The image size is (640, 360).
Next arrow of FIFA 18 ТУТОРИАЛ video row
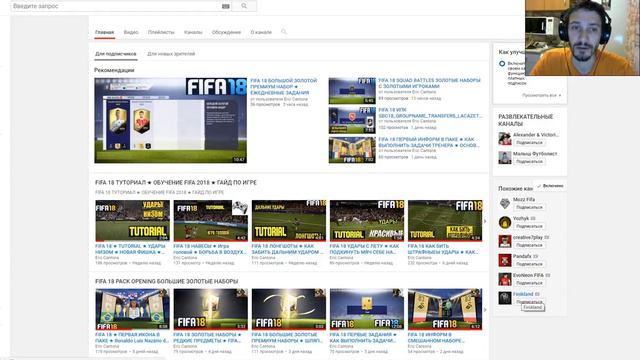[485, 221]
